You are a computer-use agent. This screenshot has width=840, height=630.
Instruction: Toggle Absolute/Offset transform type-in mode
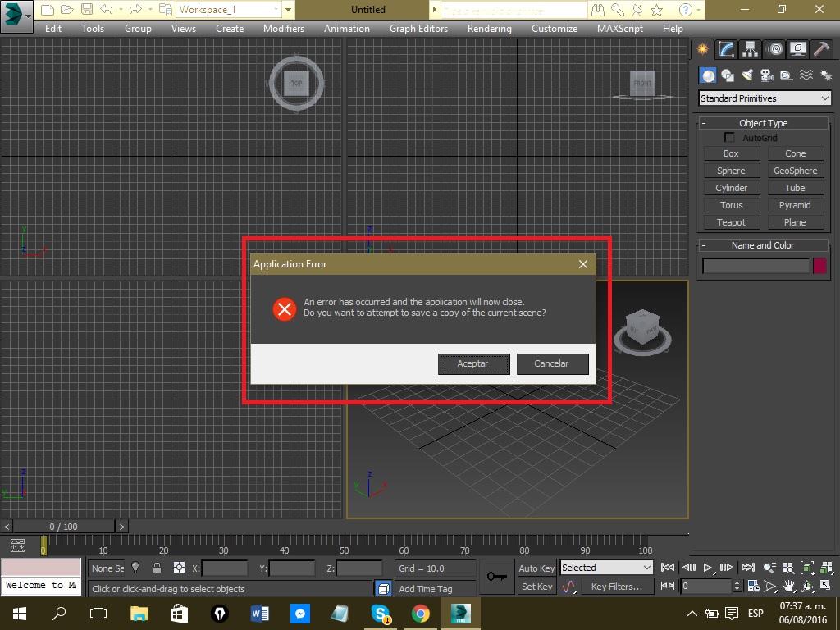(x=179, y=568)
